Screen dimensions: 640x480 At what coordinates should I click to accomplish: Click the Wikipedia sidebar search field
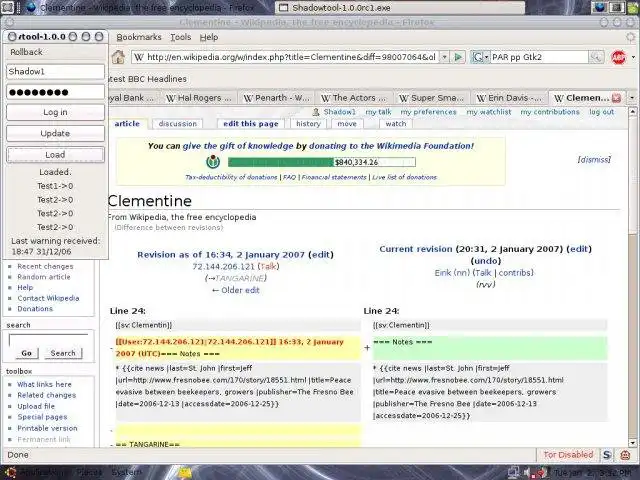coord(48,340)
